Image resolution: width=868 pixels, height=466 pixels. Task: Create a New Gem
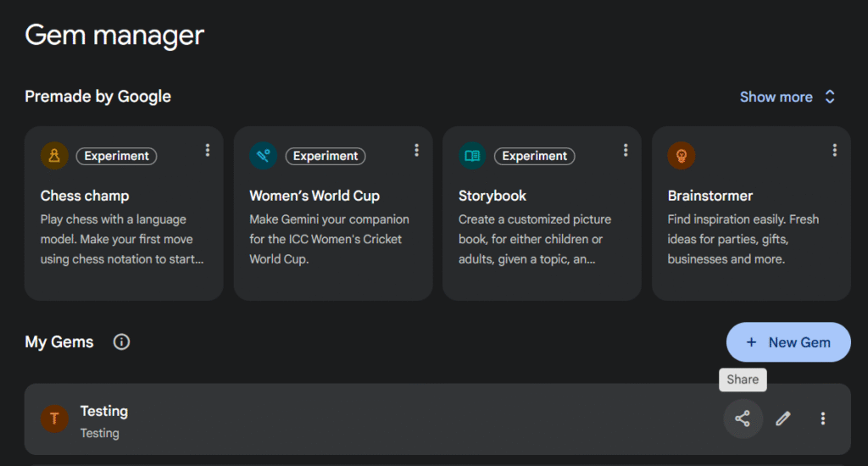coord(788,342)
